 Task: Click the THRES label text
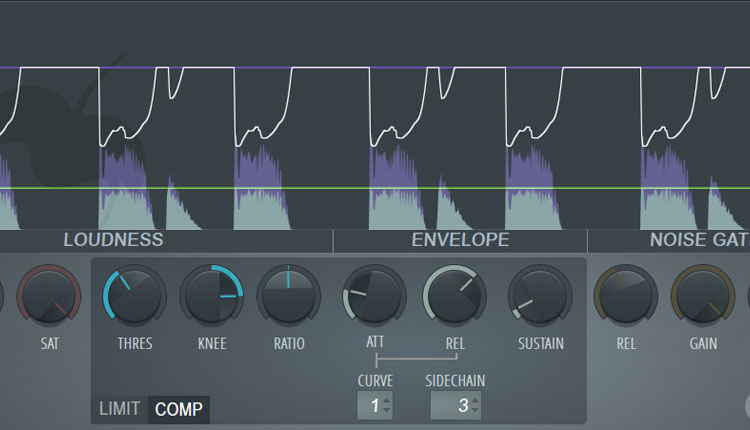coord(135,343)
